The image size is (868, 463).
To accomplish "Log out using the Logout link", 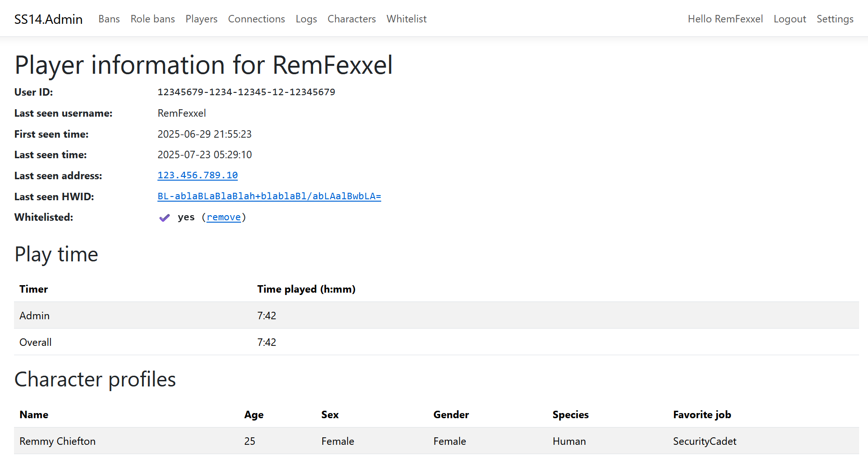I will point(790,19).
